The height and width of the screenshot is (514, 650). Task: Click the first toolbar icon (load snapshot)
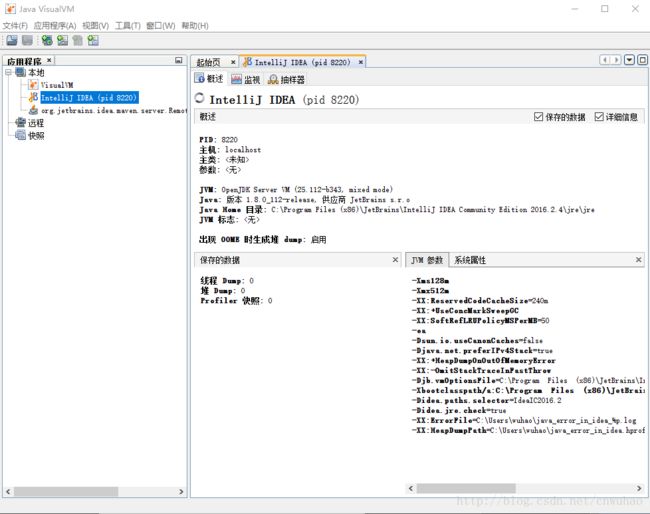coord(12,40)
